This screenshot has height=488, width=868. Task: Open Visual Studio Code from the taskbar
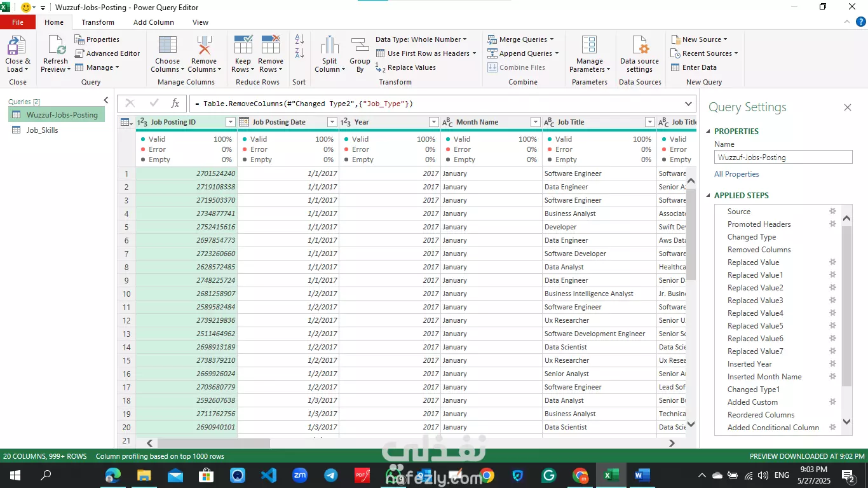coord(268,475)
